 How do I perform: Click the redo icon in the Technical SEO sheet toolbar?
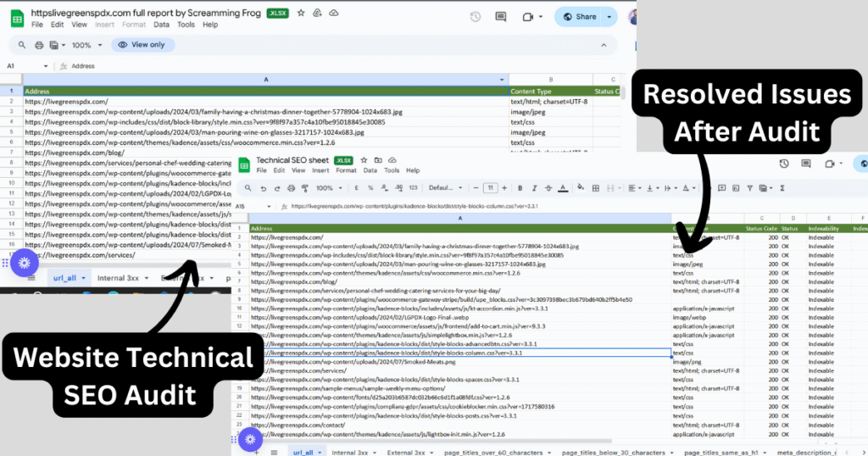[x=277, y=188]
